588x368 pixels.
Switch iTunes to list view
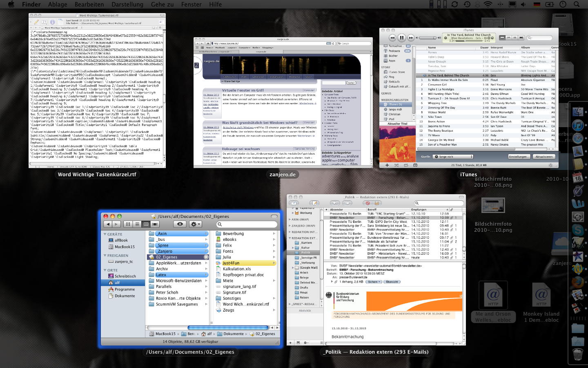click(x=503, y=38)
